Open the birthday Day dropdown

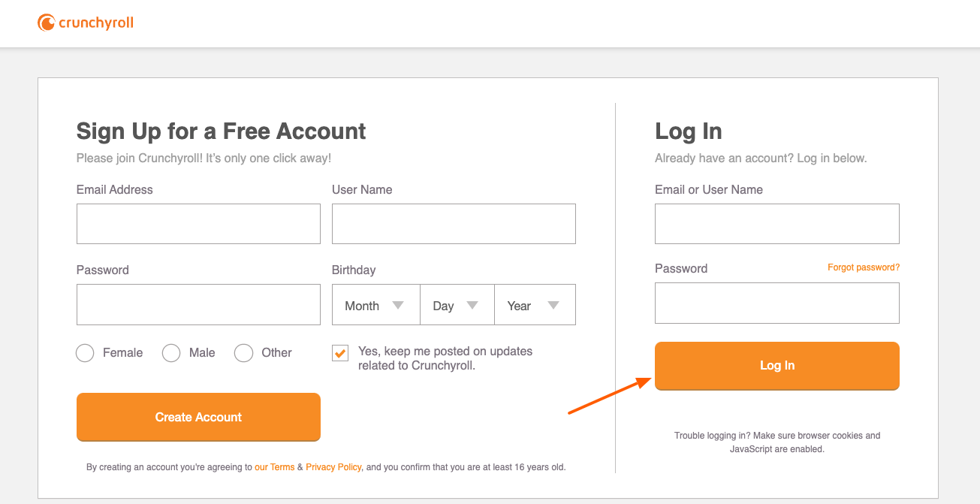[x=457, y=305]
